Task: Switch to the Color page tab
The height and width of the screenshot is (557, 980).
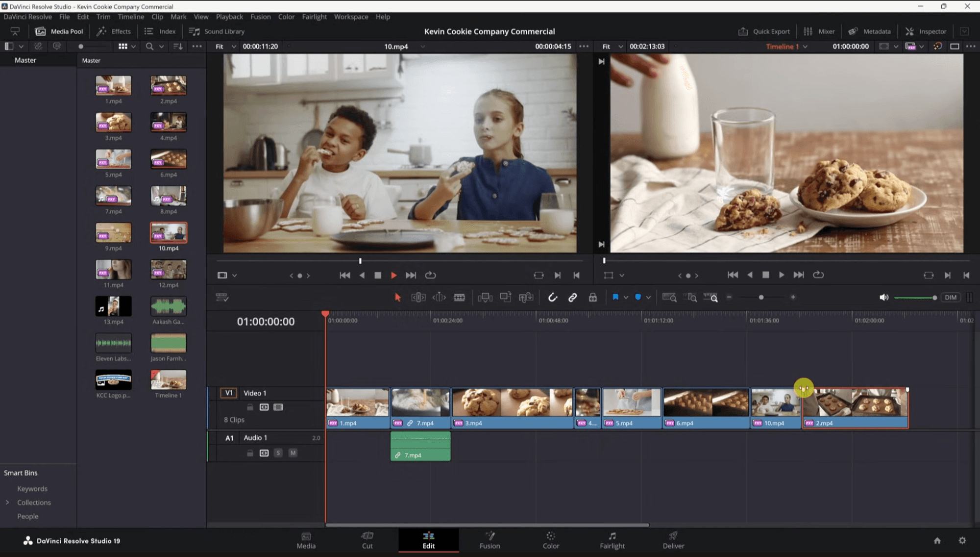Action: tap(551, 540)
